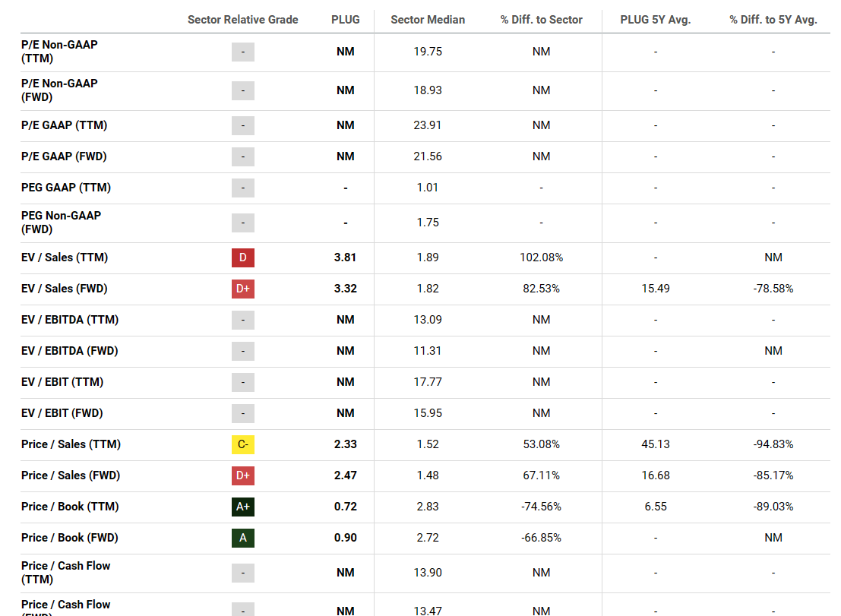The image size is (841, 616).
Task: Click the green A grade for Price / Book (FWD)
Action: tap(243, 538)
